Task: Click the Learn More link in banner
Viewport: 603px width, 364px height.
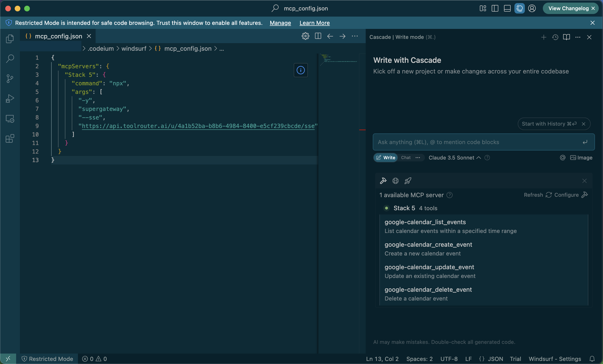Action: click(315, 23)
